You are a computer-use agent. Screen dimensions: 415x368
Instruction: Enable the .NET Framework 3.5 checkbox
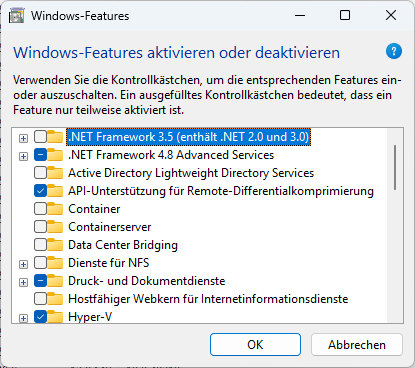pos(40,137)
